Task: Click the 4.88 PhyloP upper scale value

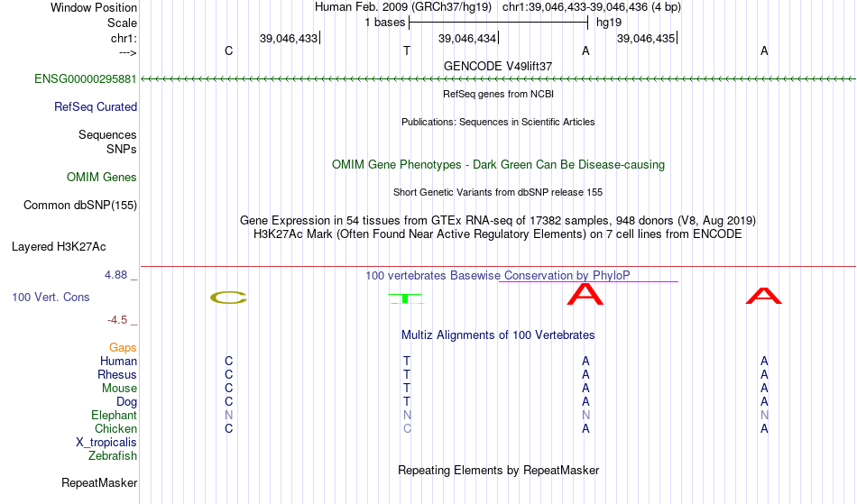Action: [x=116, y=275]
